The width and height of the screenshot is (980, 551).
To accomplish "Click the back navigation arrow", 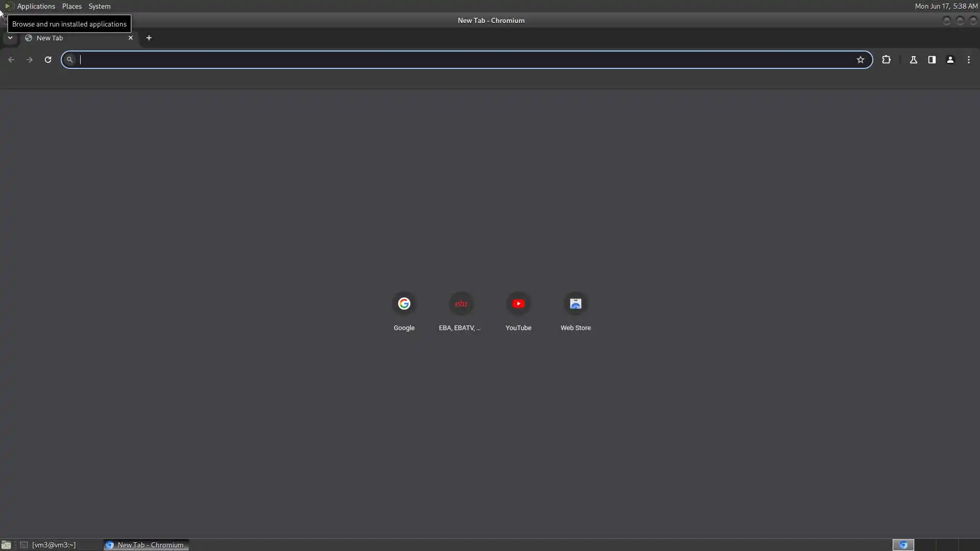I will click(x=11, y=60).
